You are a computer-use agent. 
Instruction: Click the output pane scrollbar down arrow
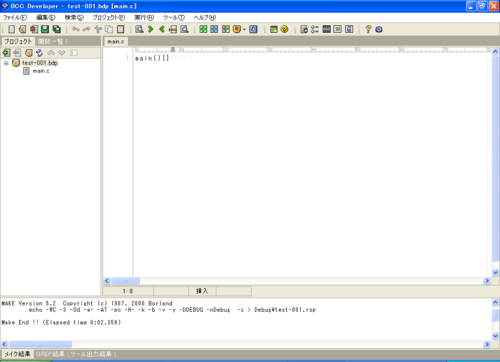pos(495,336)
